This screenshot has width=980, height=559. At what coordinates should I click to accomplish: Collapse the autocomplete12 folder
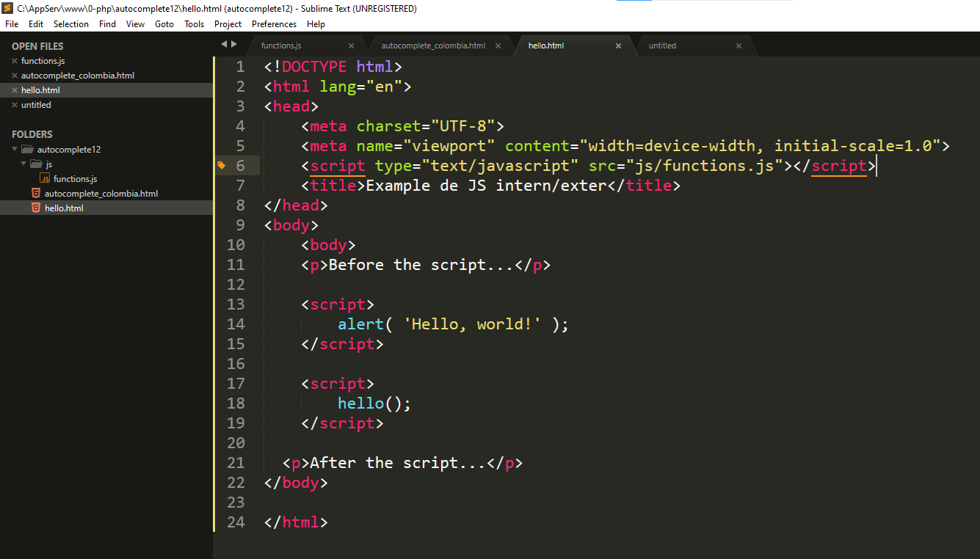coord(15,150)
